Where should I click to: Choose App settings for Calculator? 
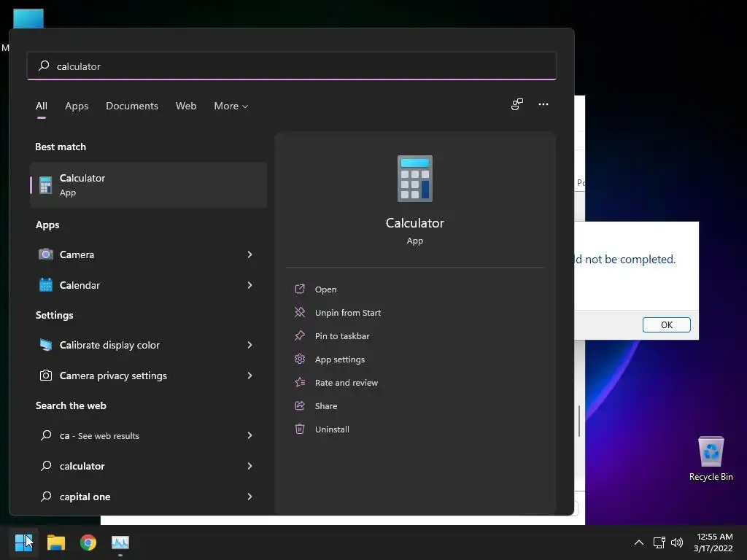tap(340, 359)
